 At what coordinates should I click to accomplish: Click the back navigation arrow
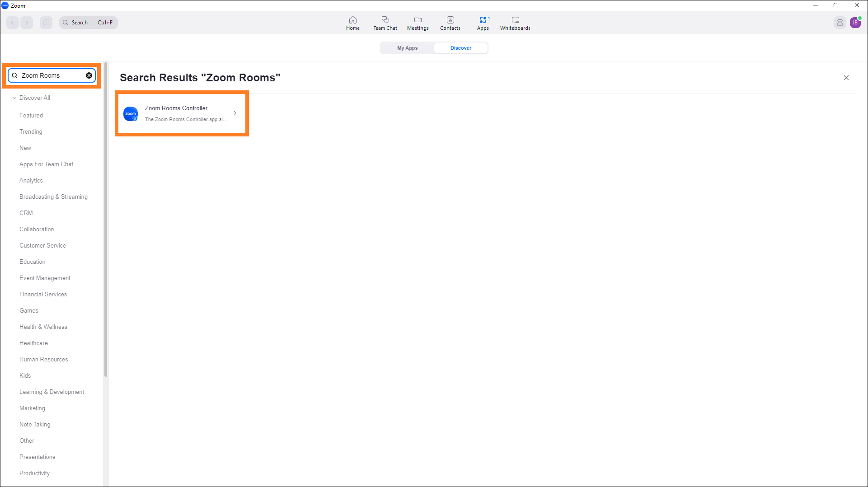tap(13, 23)
